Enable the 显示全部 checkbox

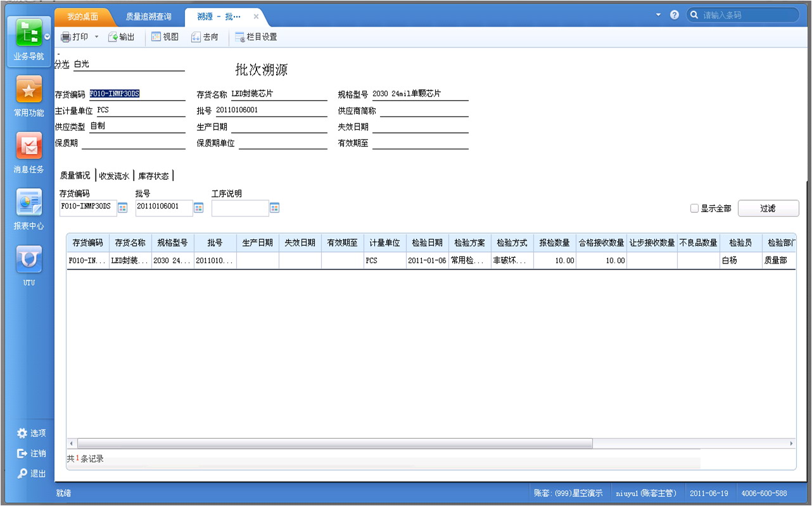(x=695, y=208)
